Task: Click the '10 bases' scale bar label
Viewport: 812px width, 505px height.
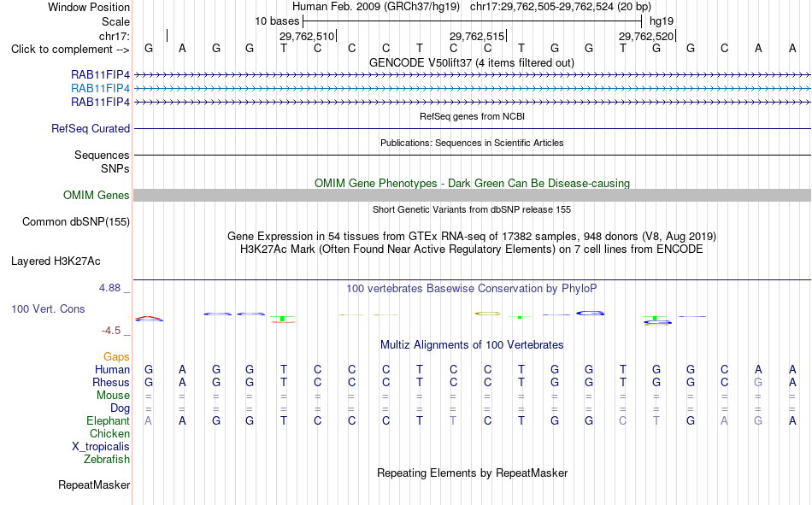Action: [x=277, y=21]
